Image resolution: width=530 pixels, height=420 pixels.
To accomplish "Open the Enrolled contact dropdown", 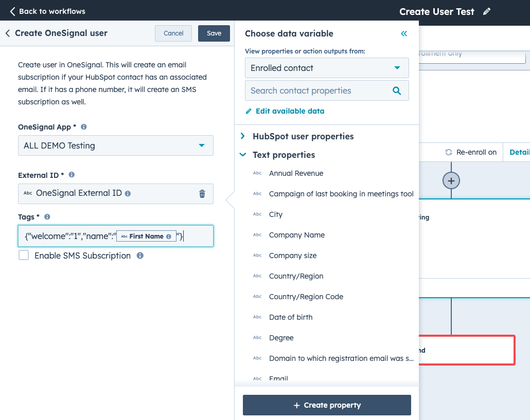I will [327, 68].
